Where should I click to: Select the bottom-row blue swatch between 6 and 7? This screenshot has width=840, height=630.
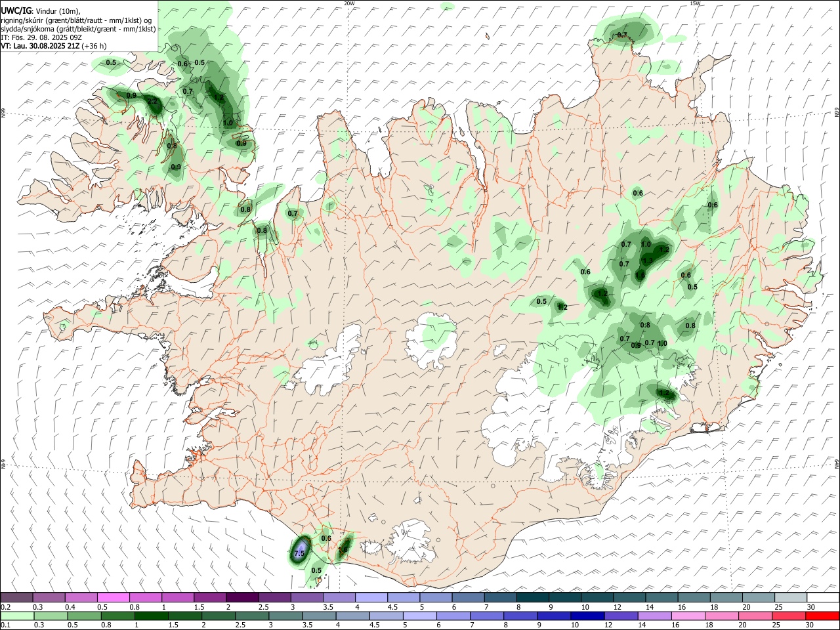[453, 616]
